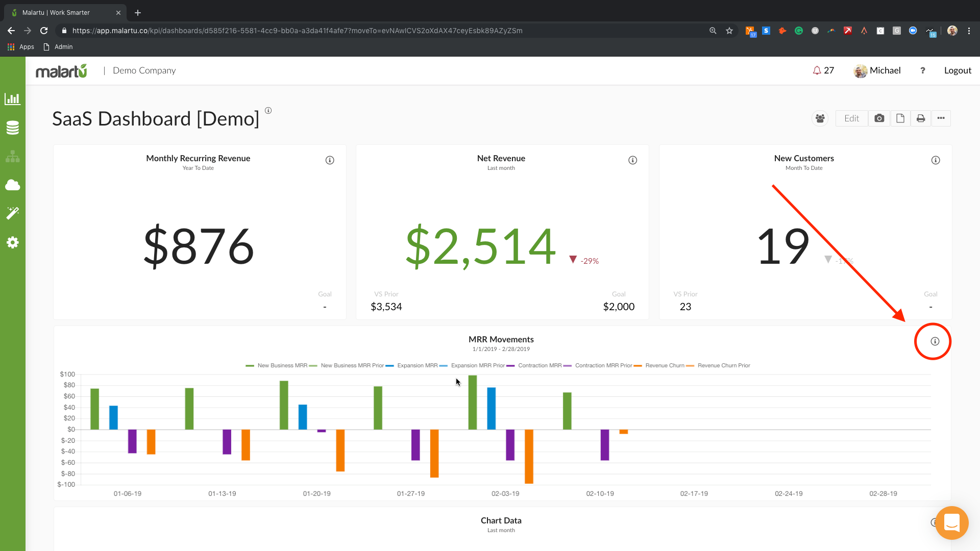
Task: Toggle New Business MRR Prior legend item
Action: coord(347,365)
